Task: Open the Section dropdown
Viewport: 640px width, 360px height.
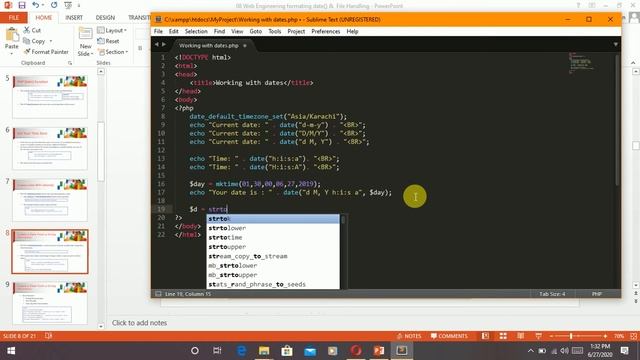Action: (x=113, y=52)
